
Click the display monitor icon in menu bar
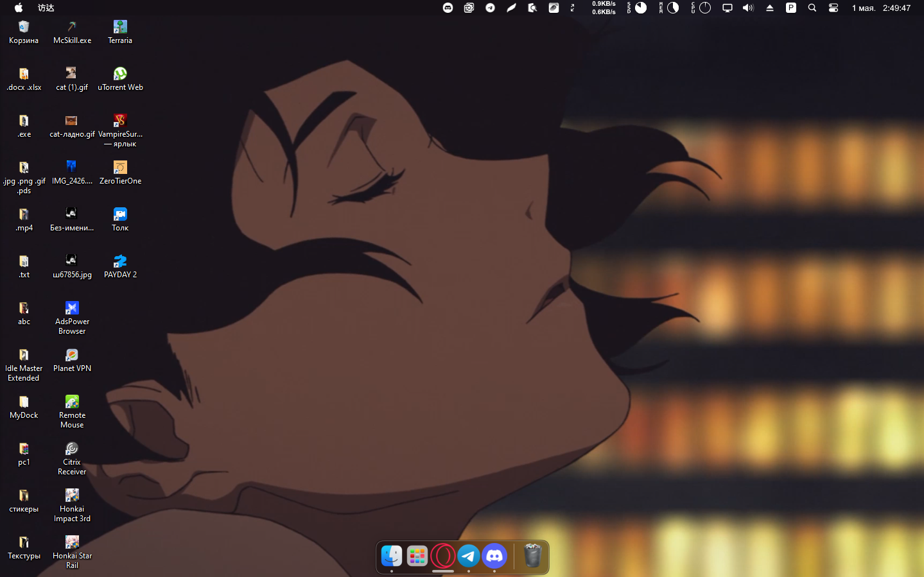(728, 8)
